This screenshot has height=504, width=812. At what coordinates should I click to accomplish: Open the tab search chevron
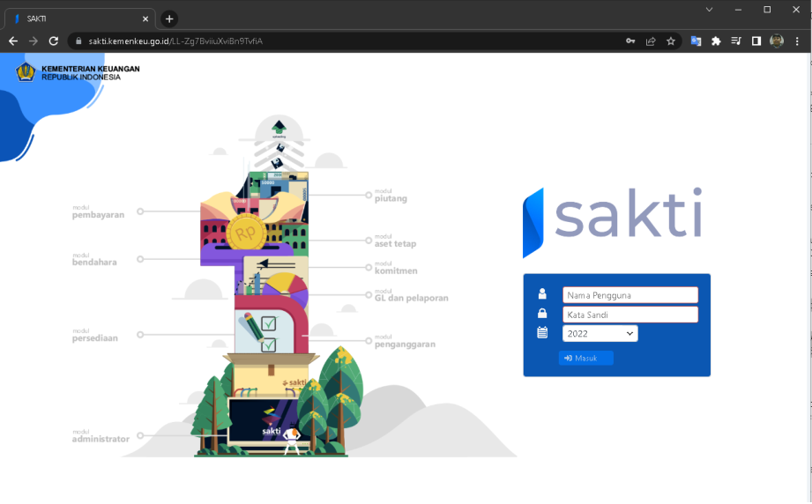click(709, 10)
